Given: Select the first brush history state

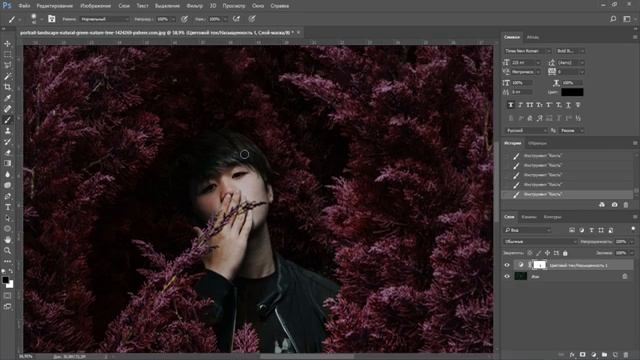Looking at the screenshot, I should pyautogui.click(x=567, y=156).
